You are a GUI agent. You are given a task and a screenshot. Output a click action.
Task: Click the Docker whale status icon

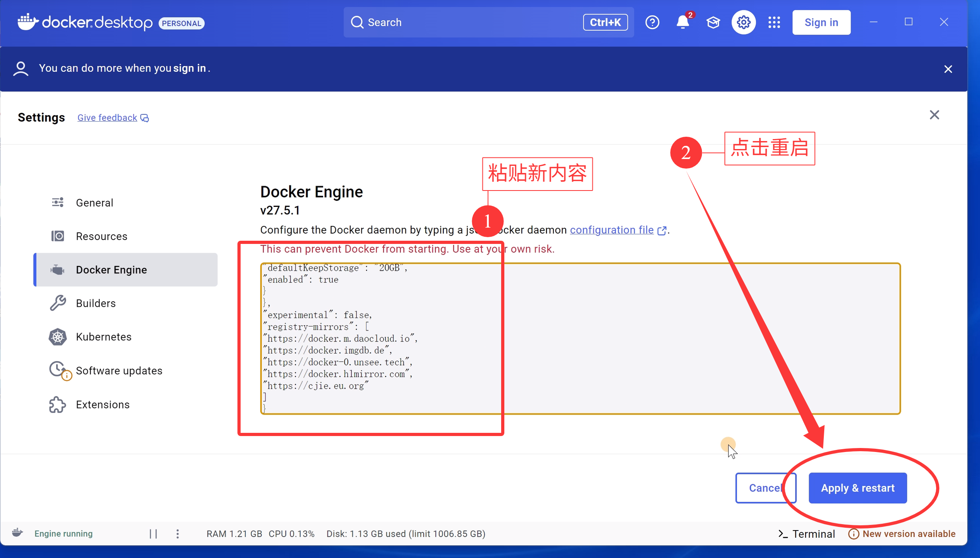point(18,533)
